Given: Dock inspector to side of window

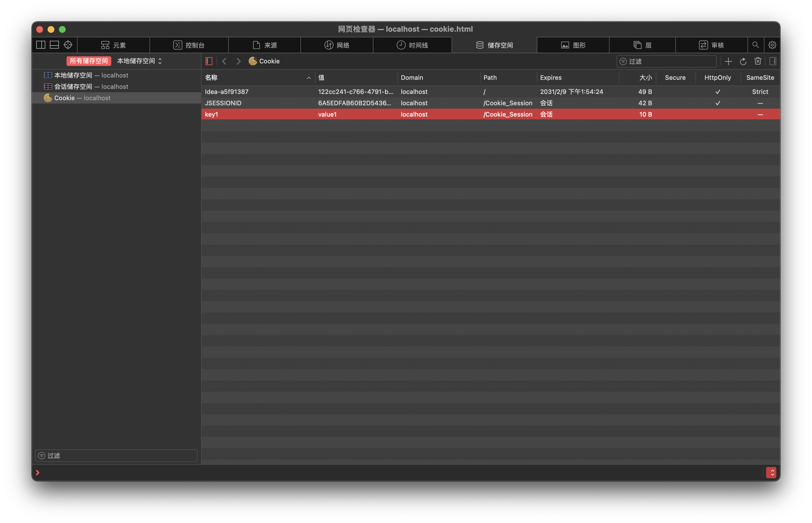Looking at the screenshot, I should pos(41,45).
